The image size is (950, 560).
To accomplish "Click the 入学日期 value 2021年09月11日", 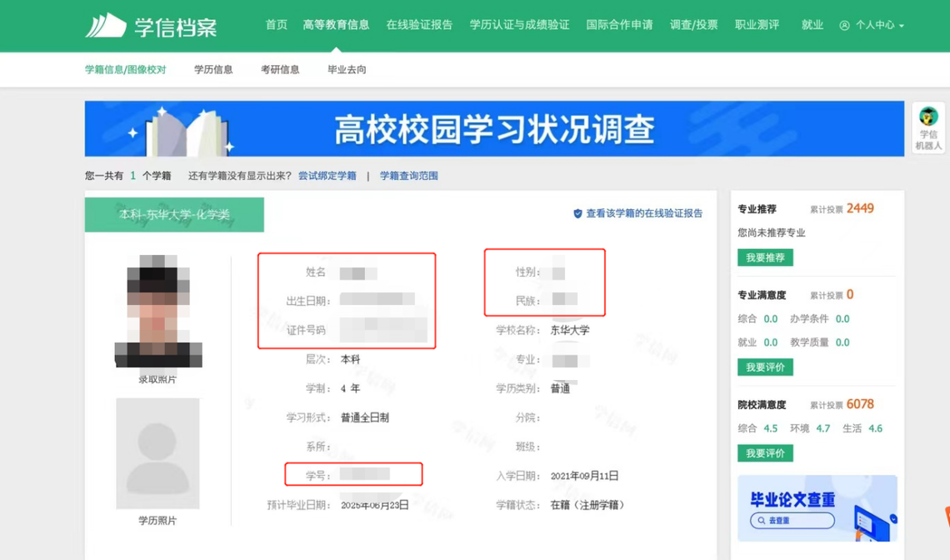I will [x=585, y=476].
